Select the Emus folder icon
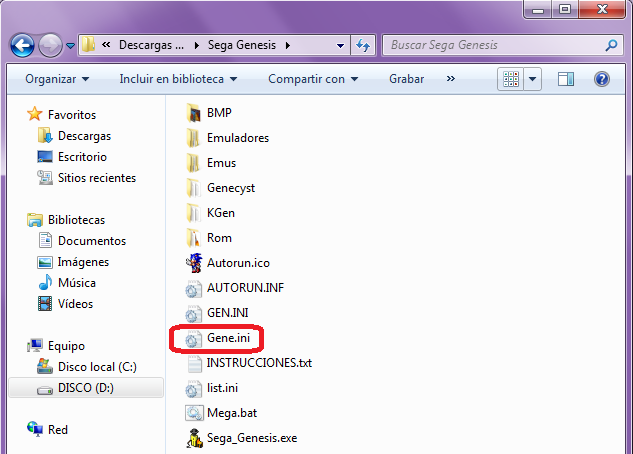The height and width of the screenshot is (454, 633). (x=193, y=163)
